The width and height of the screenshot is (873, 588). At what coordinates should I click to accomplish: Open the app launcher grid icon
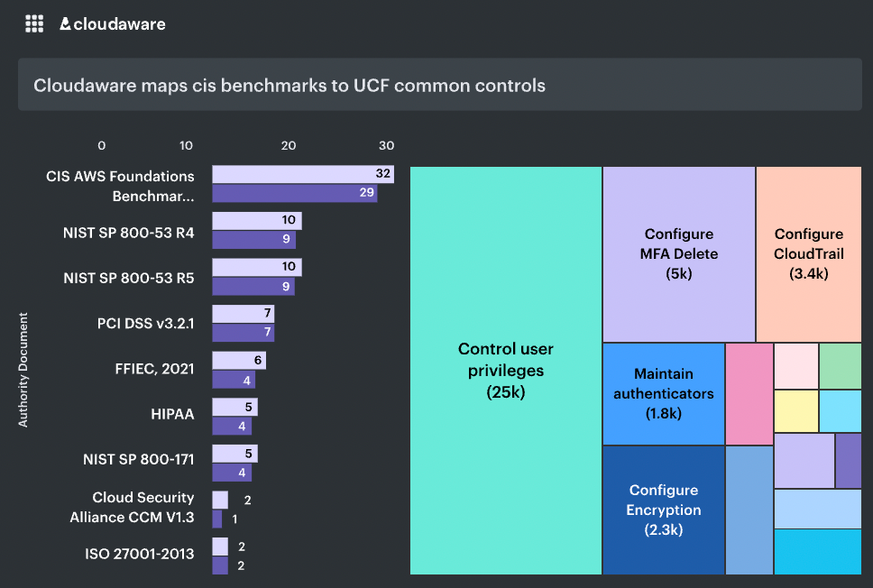(34, 24)
